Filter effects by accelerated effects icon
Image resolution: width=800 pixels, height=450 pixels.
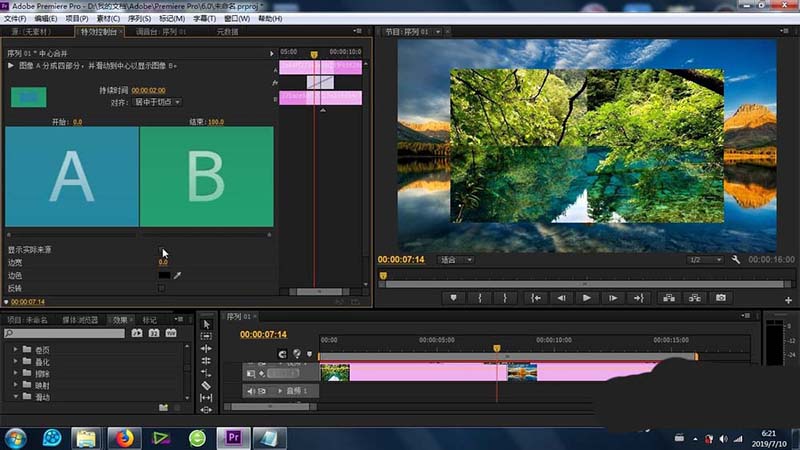[137, 333]
